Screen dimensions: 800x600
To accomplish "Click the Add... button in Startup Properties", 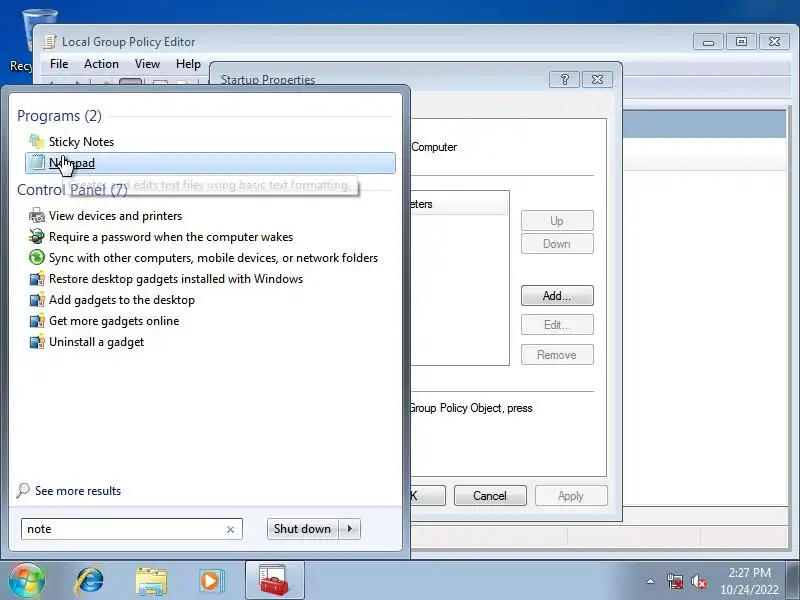I will (557, 295).
